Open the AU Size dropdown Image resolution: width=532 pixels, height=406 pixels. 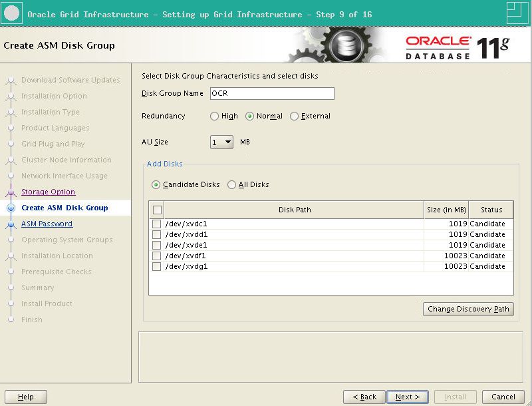221,142
